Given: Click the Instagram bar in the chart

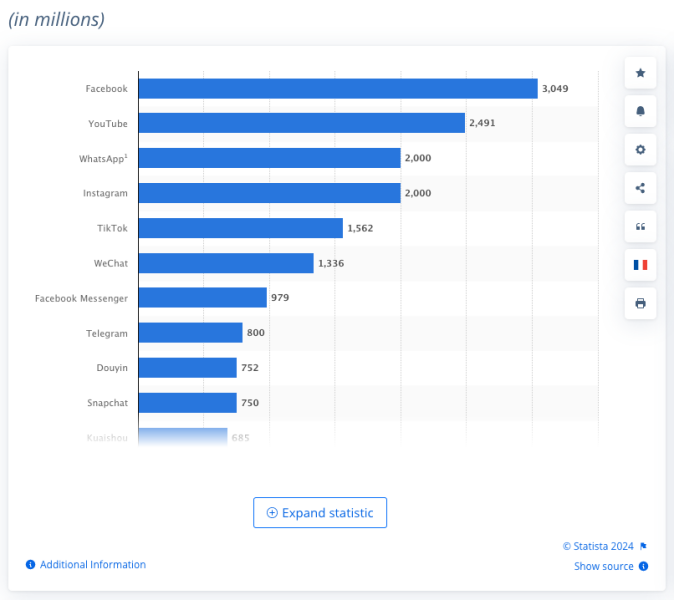Looking at the screenshot, I should (270, 193).
